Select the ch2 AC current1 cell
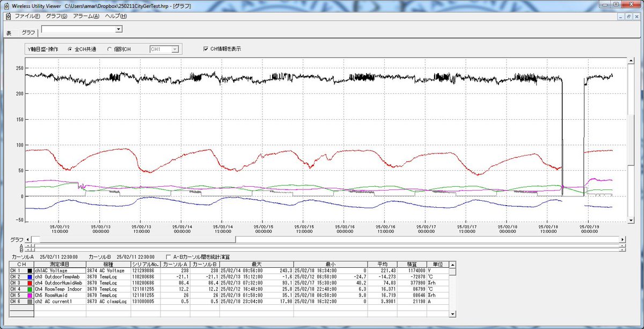Image resolution: width=644 pixels, height=329 pixels. (59, 302)
